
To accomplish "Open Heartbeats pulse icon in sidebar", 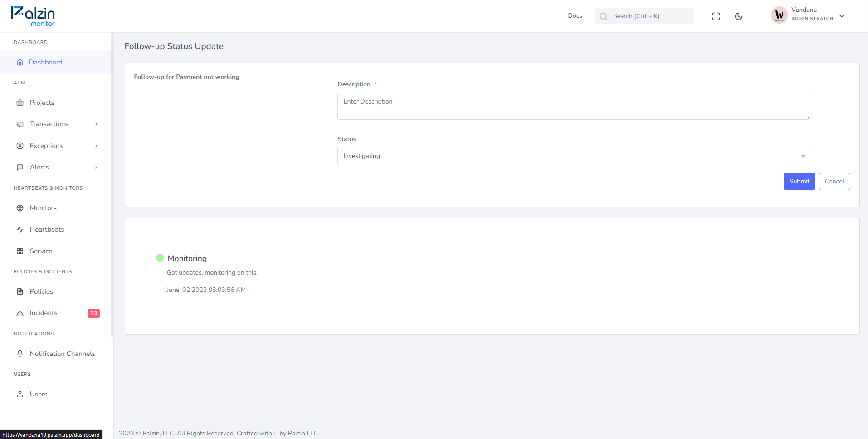I will pos(20,230).
